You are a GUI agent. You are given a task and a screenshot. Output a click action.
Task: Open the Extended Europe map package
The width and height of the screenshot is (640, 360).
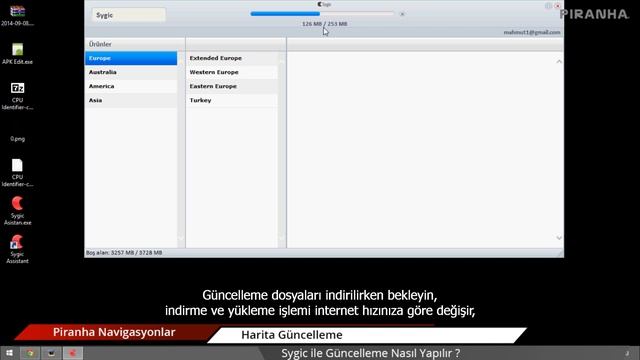(232, 58)
